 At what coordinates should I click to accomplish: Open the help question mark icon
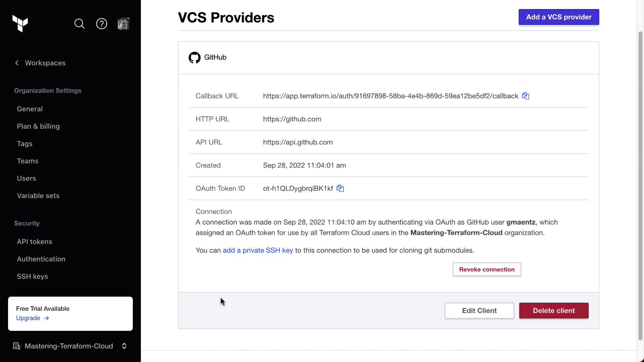[102, 24]
